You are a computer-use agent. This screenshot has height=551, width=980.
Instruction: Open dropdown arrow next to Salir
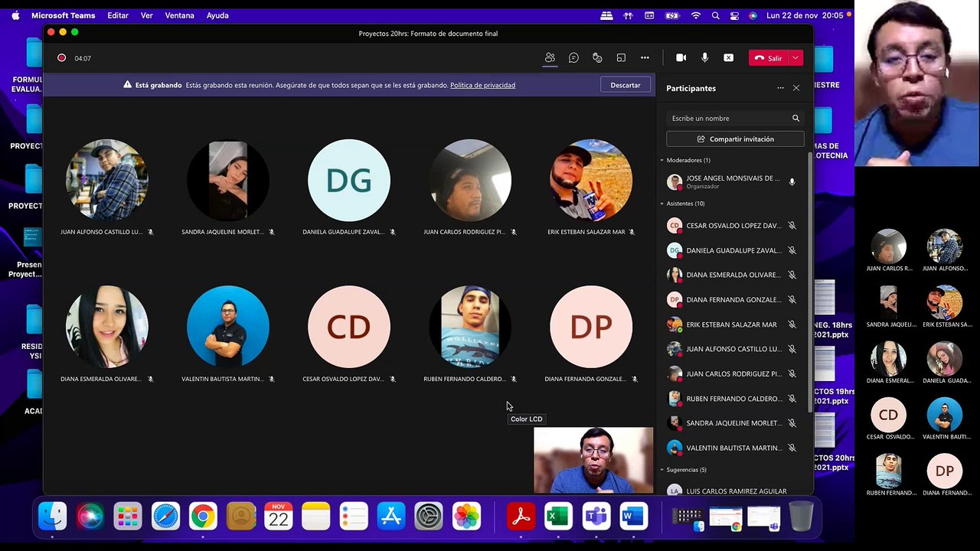[796, 58]
